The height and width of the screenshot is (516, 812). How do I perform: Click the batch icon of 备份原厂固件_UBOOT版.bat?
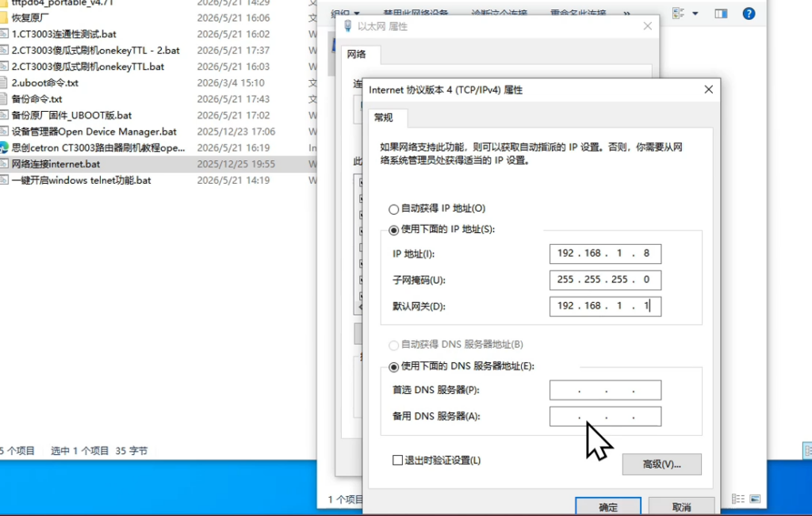coord(4,116)
